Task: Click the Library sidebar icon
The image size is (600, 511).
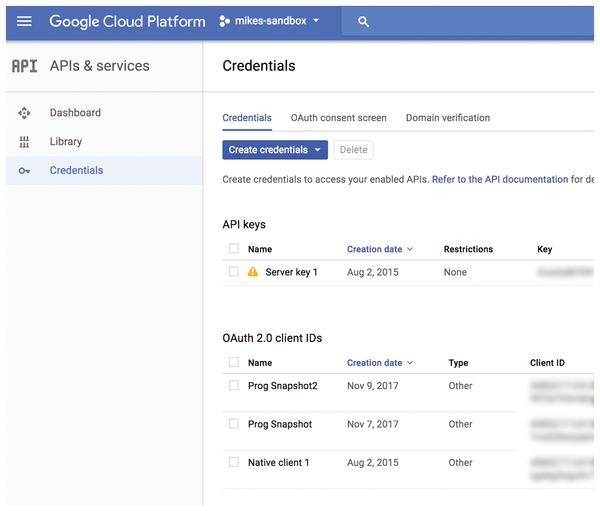Action: click(x=24, y=142)
